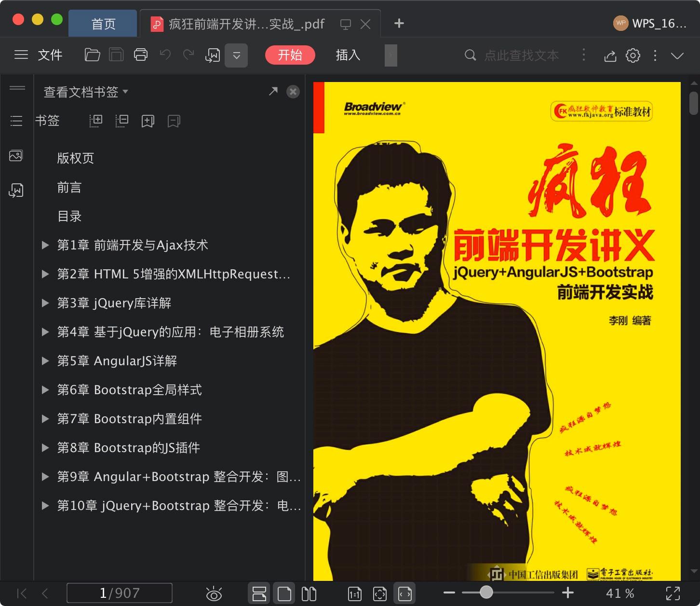Click the 点此查找文本 search field

[x=521, y=55]
